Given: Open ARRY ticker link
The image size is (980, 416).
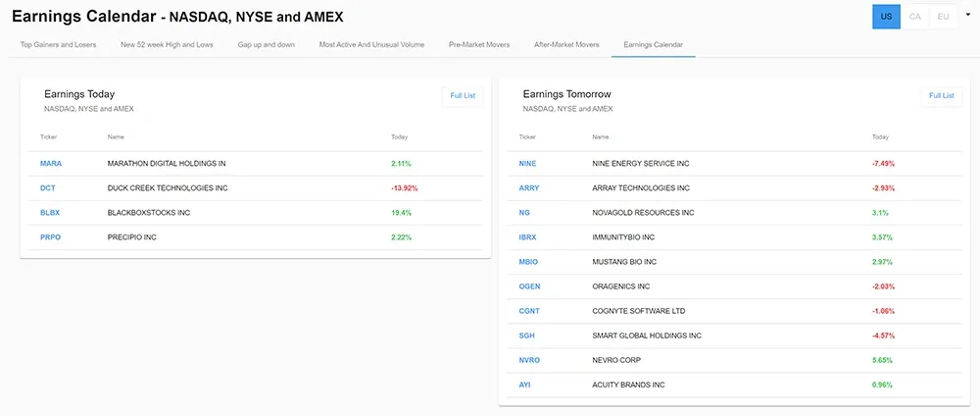Looking at the screenshot, I should [529, 187].
